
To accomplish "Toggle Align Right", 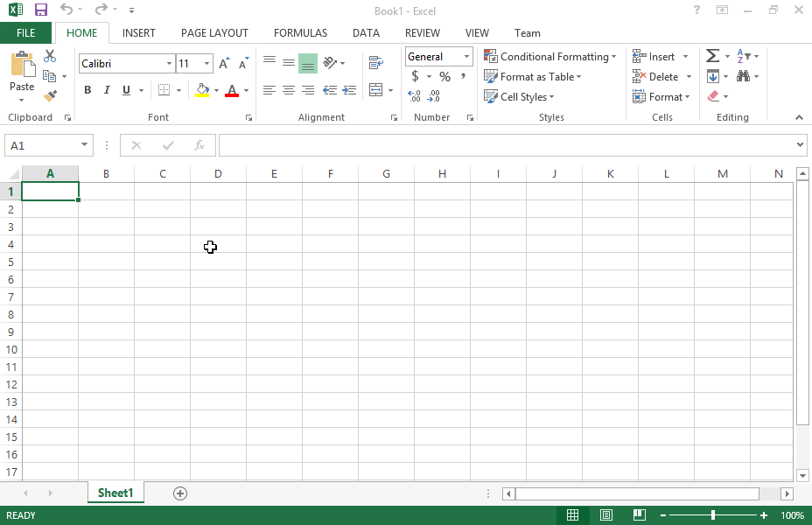I will coord(308,90).
